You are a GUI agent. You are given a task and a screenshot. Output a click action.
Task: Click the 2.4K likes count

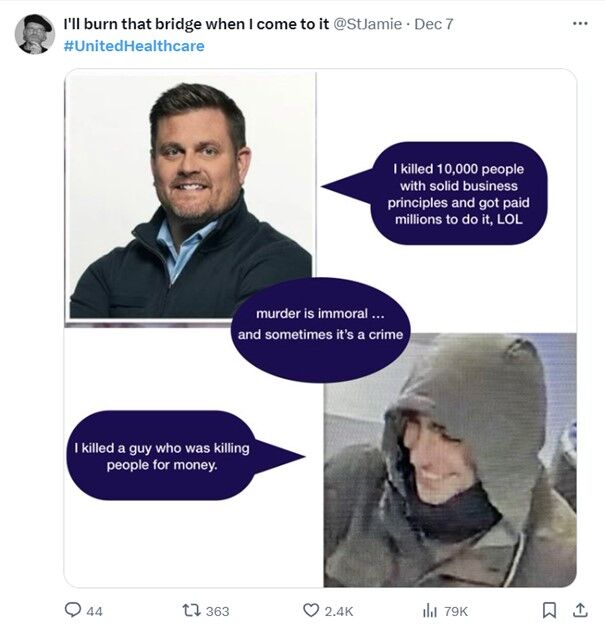point(340,610)
